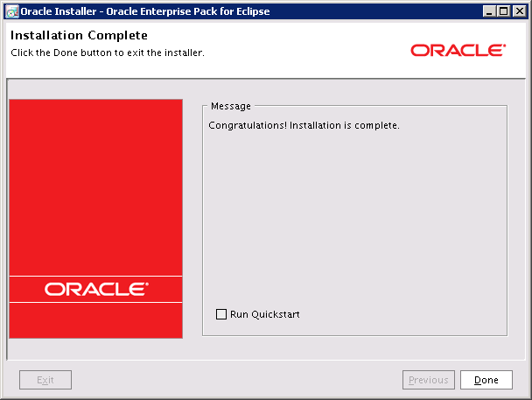Enable the Run Quickstart checkbox
Viewport: 532px width, 400px height.
coord(221,314)
